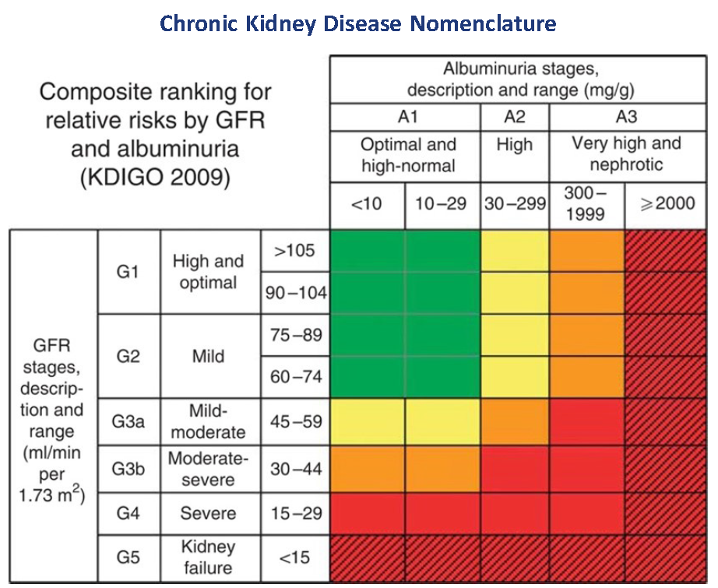
Task: Click the 45–59 GFR range cell
Action: (295, 421)
